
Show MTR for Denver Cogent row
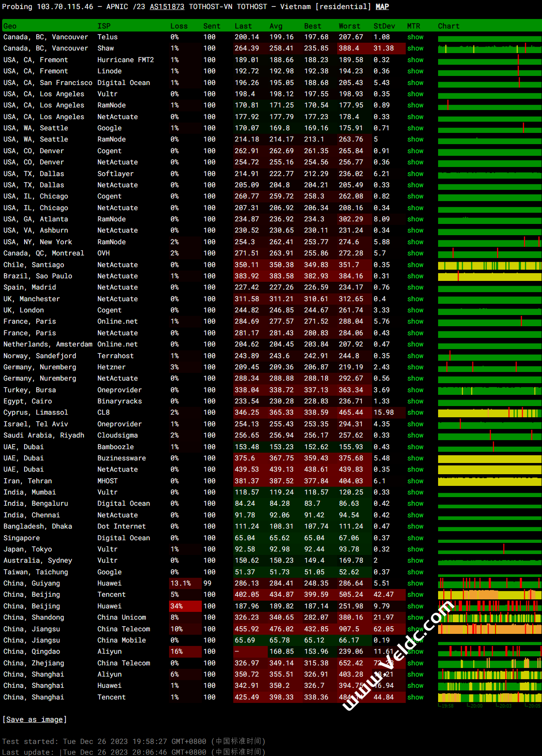(415, 151)
